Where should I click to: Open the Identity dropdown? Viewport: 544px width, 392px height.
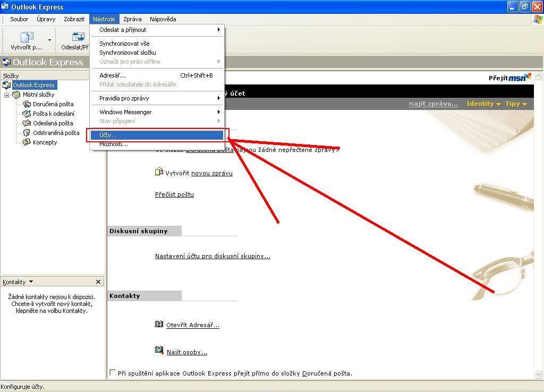click(483, 104)
